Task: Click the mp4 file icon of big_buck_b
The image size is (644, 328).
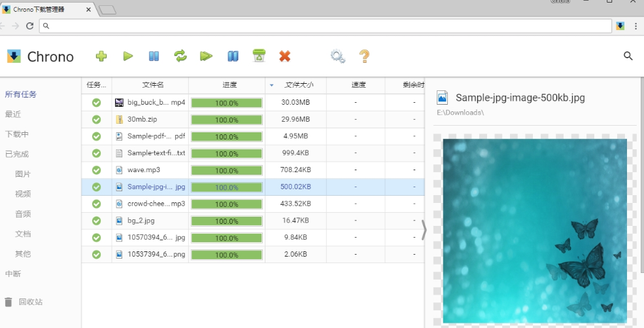Action: click(119, 102)
